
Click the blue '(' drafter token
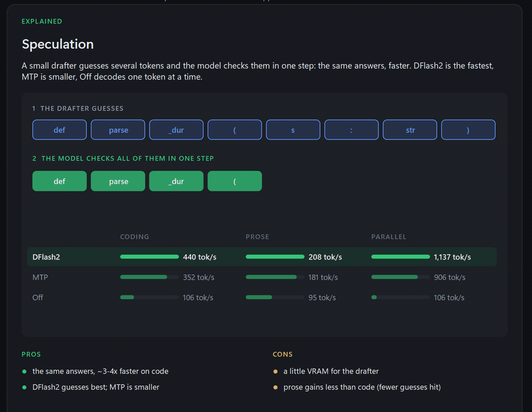tap(234, 130)
